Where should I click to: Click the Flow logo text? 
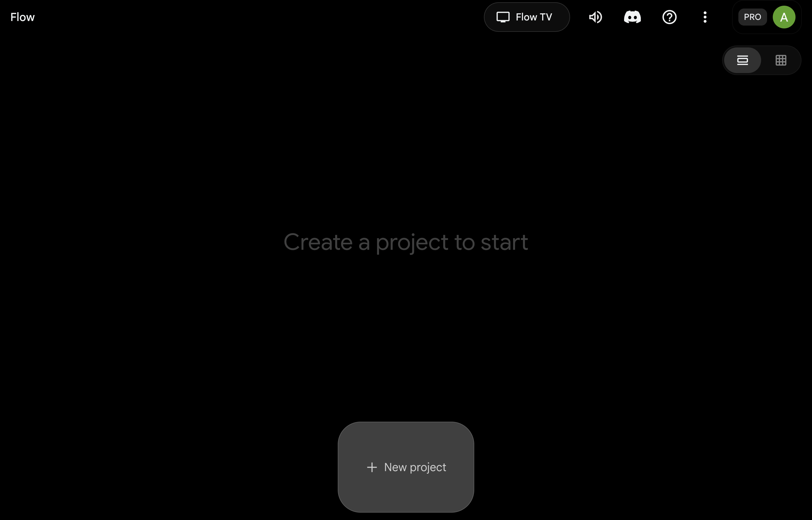(22, 17)
